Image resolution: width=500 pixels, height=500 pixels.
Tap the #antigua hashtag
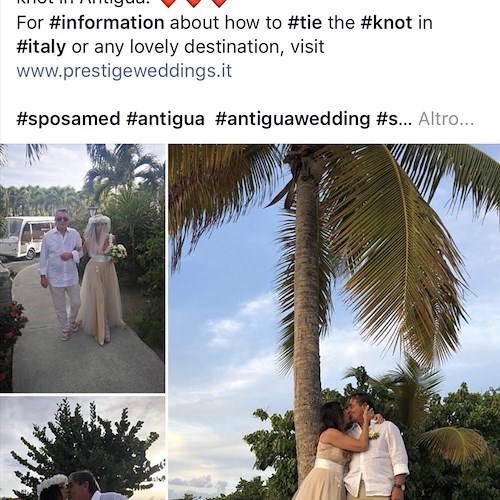(165, 119)
